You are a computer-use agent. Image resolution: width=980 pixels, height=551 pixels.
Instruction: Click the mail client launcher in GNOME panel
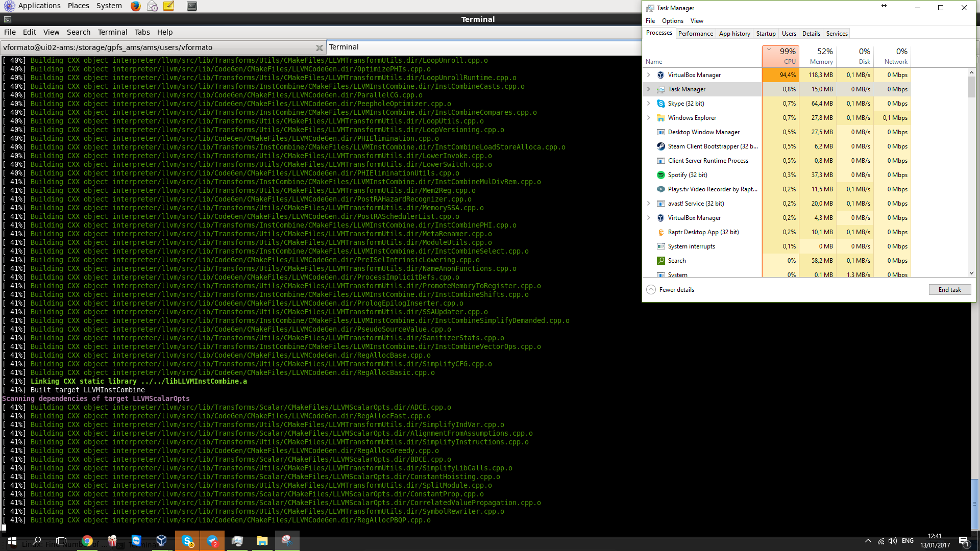[x=152, y=6]
